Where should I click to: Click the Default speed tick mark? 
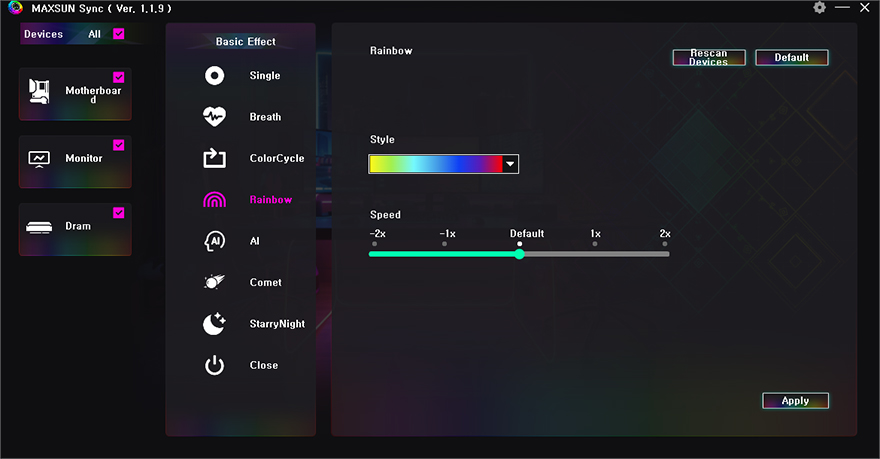(x=520, y=244)
